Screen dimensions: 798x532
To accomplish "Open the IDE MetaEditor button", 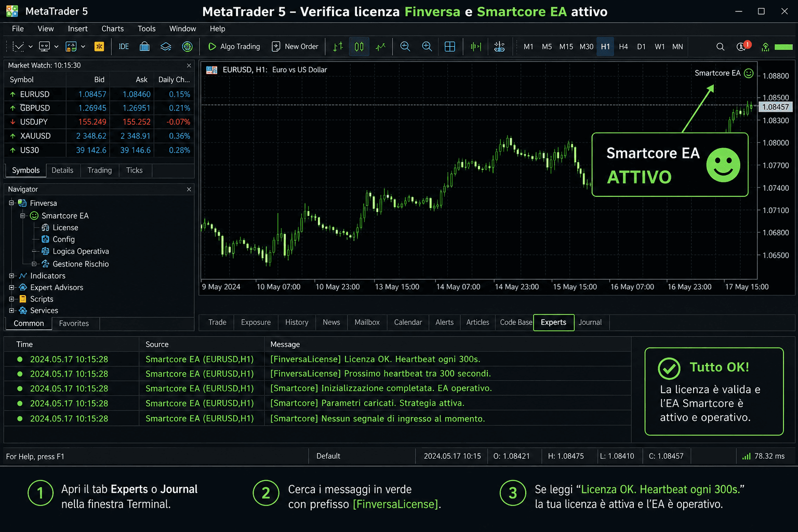I will [124, 47].
